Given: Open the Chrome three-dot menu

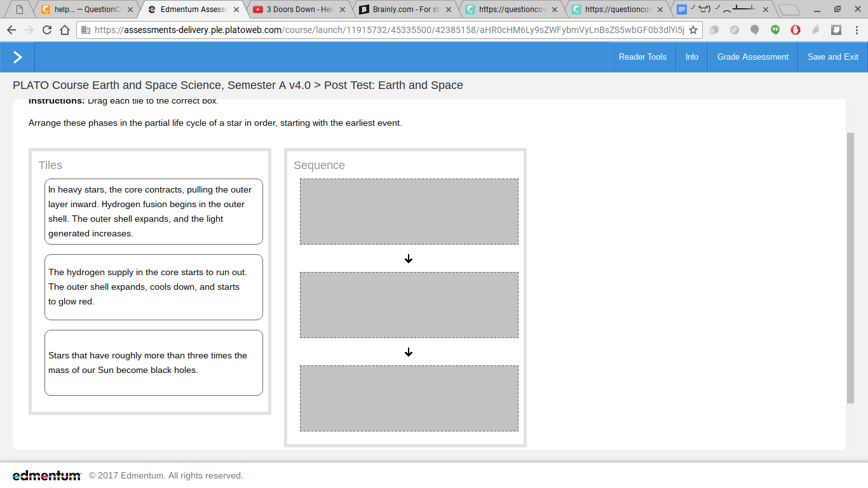Looking at the screenshot, I should 856,30.
